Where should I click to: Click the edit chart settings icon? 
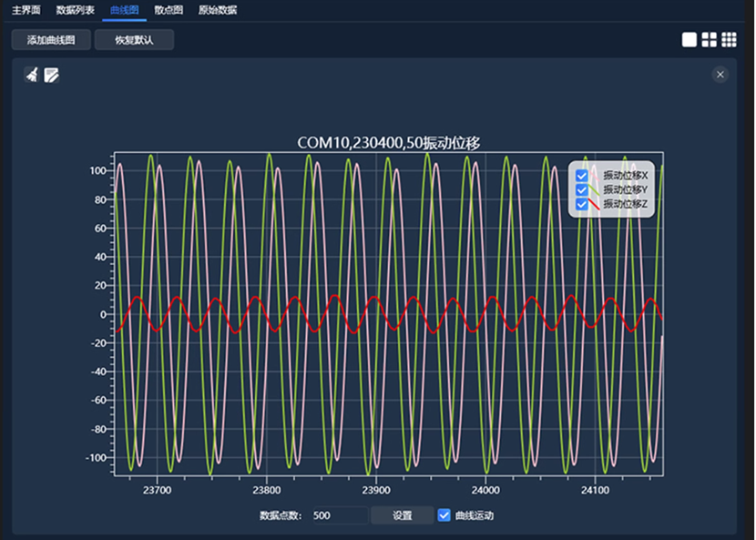(52, 75)
